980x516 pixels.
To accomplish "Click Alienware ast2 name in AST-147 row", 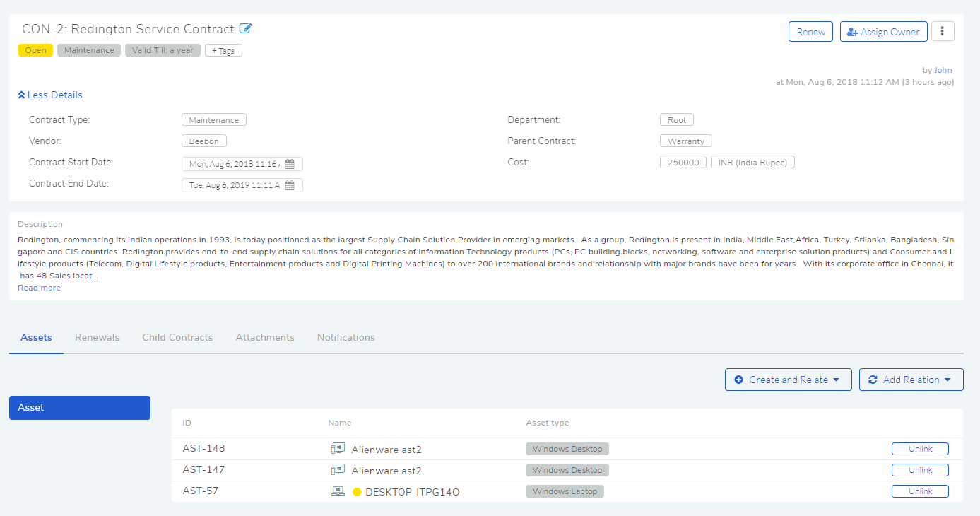I will 386,471.
